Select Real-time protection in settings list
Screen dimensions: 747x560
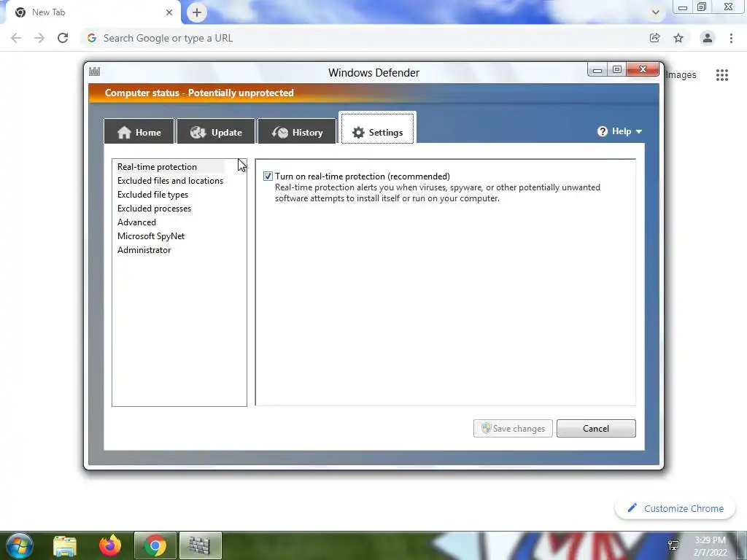click(x=158, y=167)
